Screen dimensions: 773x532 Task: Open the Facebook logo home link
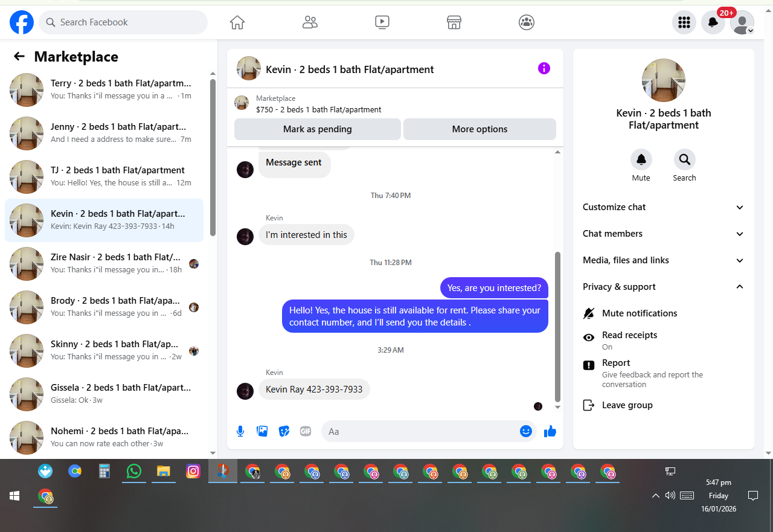click(x=22, y=22)
